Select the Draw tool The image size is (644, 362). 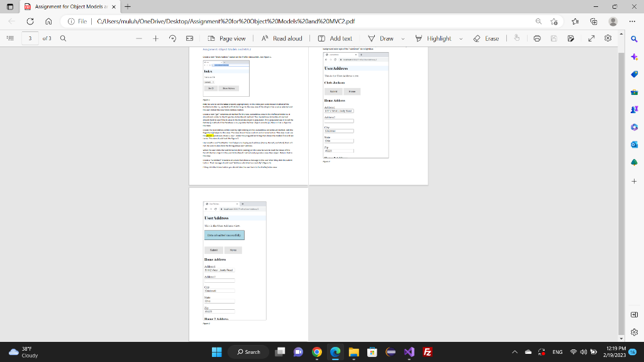[382, 38]
